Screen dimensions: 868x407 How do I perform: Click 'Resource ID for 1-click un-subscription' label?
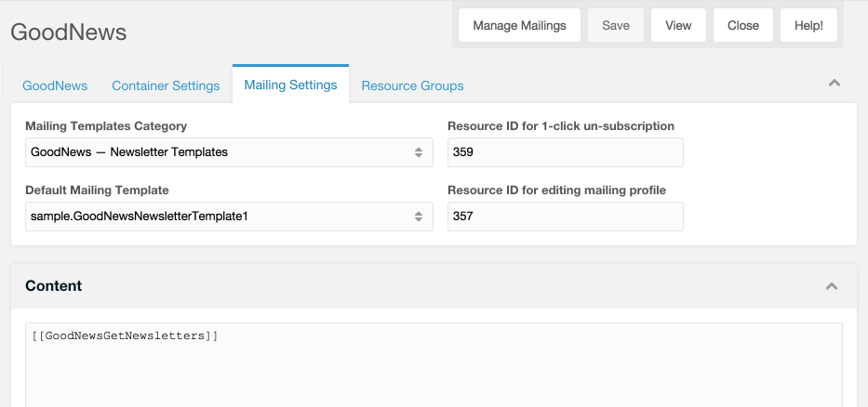(x=561, y=126)
